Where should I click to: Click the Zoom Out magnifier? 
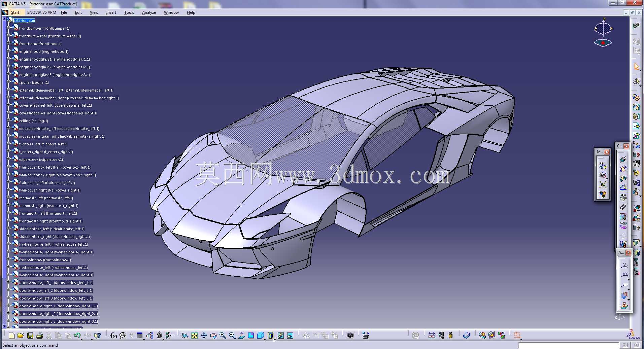pos(232,336)
